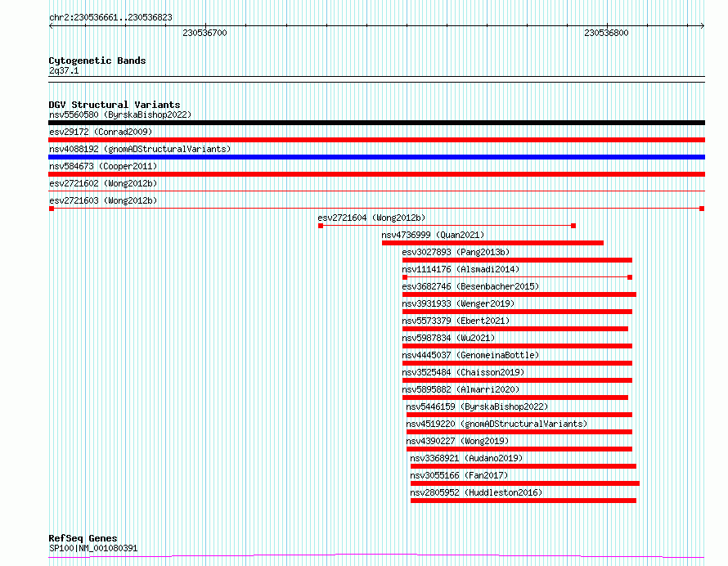Screen dimensions: 728x566
Task: Select variant label nsv584673 (Cooper2011)
Action: click(103, 166)
